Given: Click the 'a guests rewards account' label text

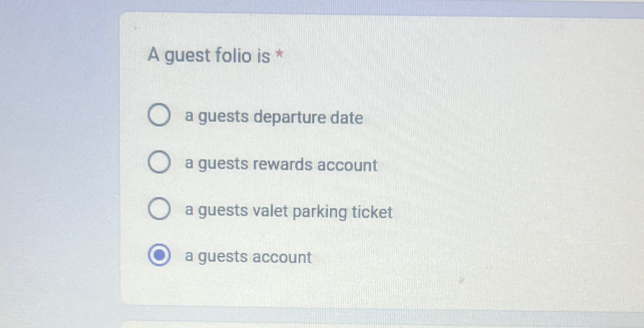Looking at the screenshot, I should (x=280, y=165).
